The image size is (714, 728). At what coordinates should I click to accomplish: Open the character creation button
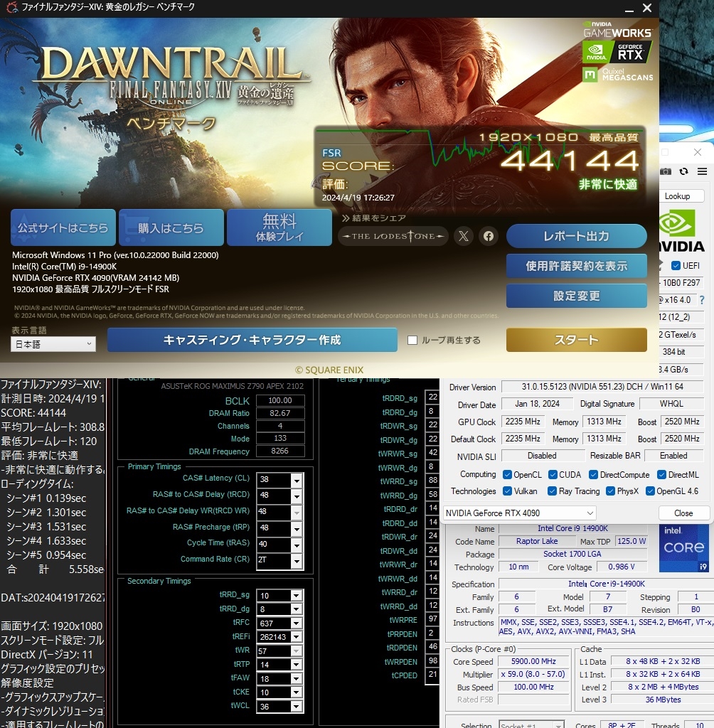point(252,340)
